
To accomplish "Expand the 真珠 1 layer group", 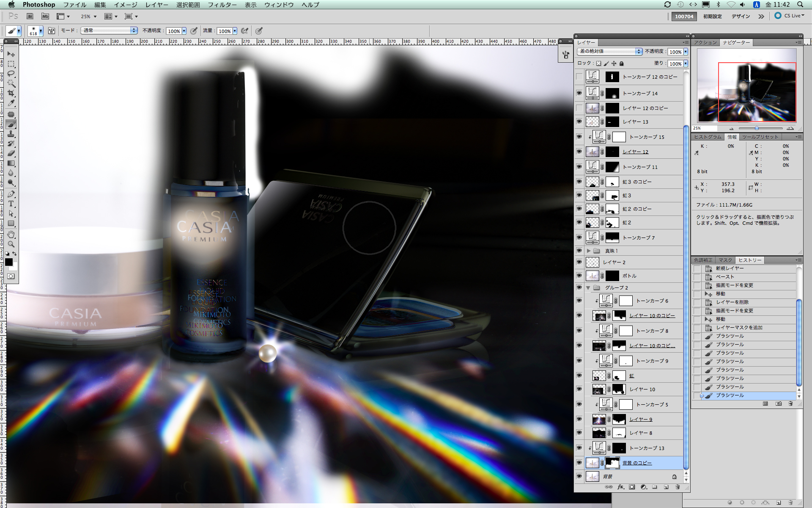I will (588, 251).
